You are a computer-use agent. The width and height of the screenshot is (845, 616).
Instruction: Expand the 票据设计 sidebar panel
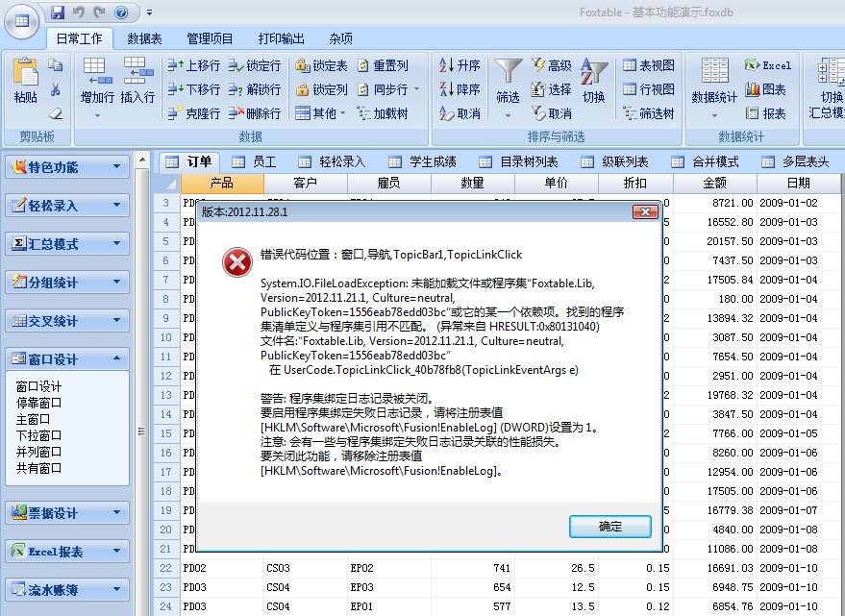click(67, 512)
